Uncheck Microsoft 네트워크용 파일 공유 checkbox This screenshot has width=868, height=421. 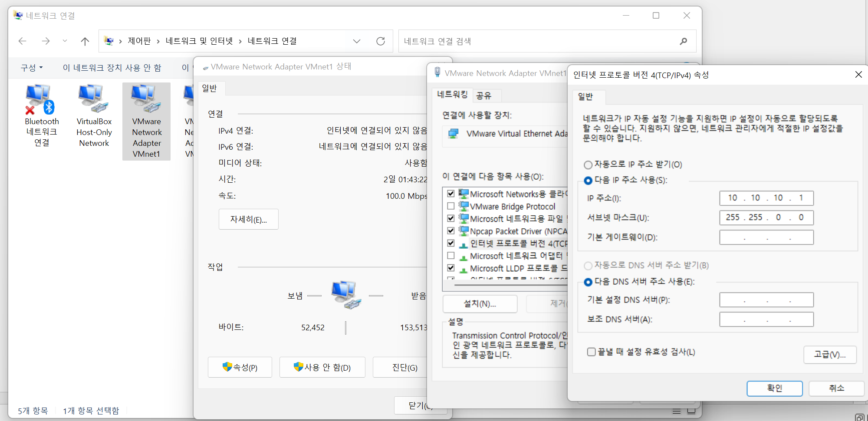451,218
